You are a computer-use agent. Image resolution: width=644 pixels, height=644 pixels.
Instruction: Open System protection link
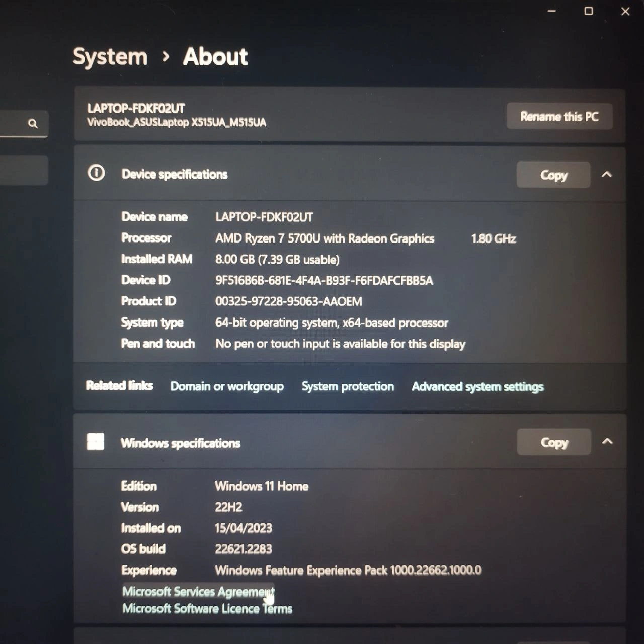pos(348,386)
